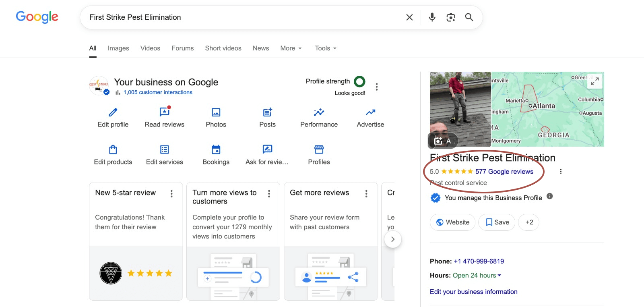Switch to the News tab
Image resolution: width=644 pixels, height=307 pixels.
[261, 48]
